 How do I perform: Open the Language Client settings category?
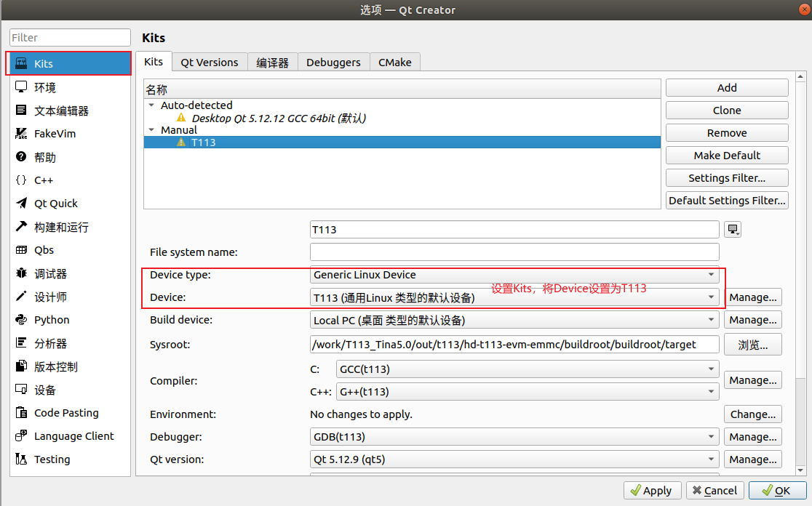point(70,436)
